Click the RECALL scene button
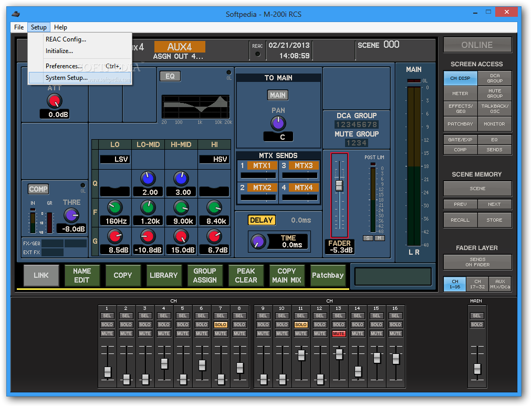This screenshot has width=532, height=407. coord(460,220)
